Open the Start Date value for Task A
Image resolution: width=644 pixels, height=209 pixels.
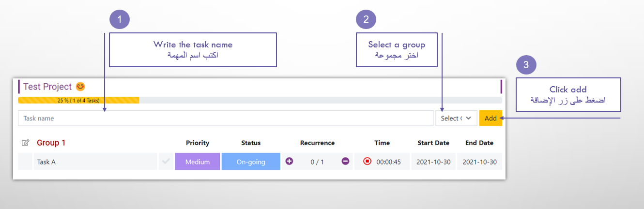coord(433,162)
